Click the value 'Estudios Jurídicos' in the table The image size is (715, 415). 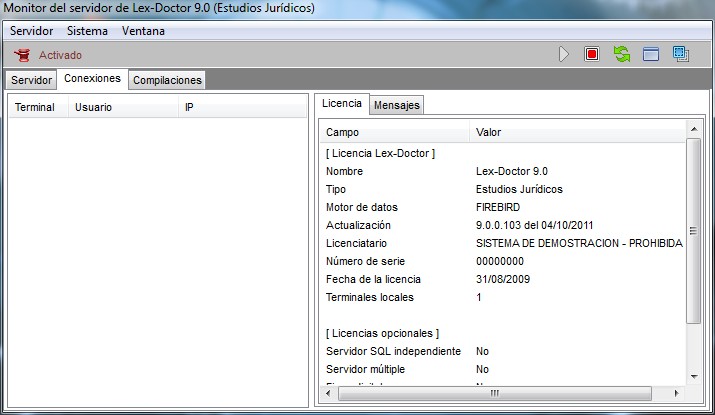coord(519,189)
